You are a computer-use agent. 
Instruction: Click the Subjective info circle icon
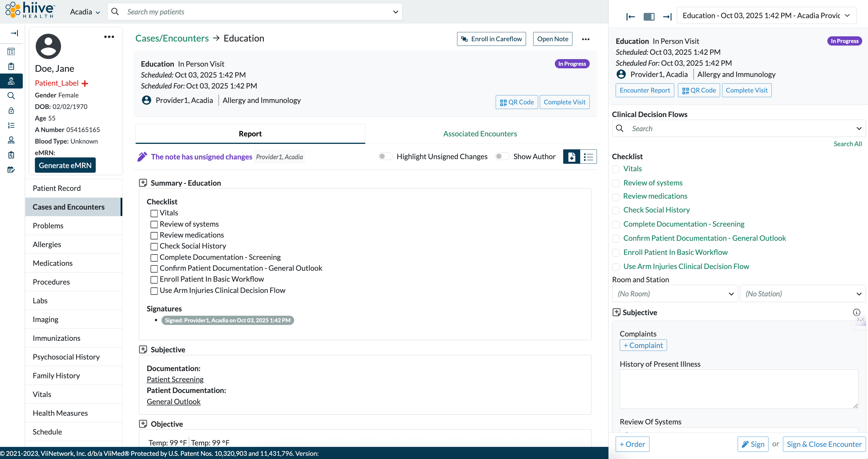coord(856,312)
